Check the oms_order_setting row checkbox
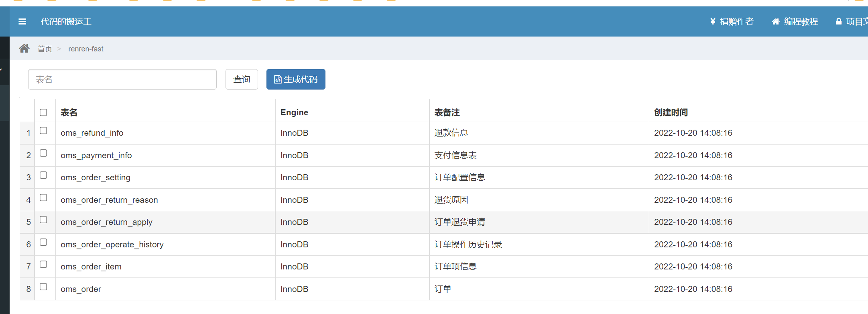This screenshot has height=314, width=868. point(43,175)
